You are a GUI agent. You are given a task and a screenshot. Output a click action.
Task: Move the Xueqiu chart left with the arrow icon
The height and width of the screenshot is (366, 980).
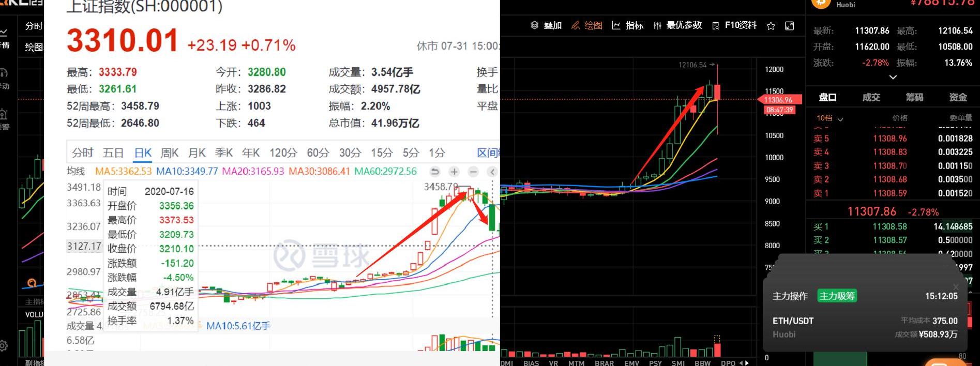click(492, 172)
